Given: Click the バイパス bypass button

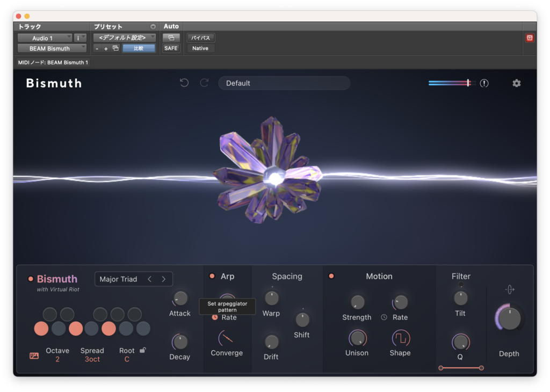Looking at the screenshot, I should (201, 38).
